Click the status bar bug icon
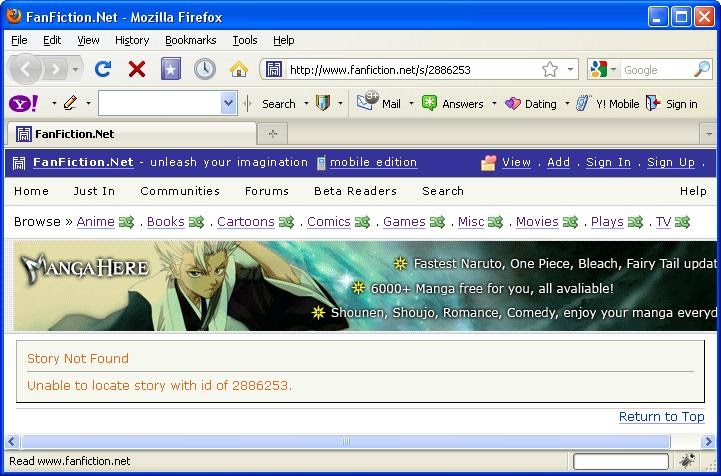This screenshot has width=721, height=476. (x=687, y=460)
